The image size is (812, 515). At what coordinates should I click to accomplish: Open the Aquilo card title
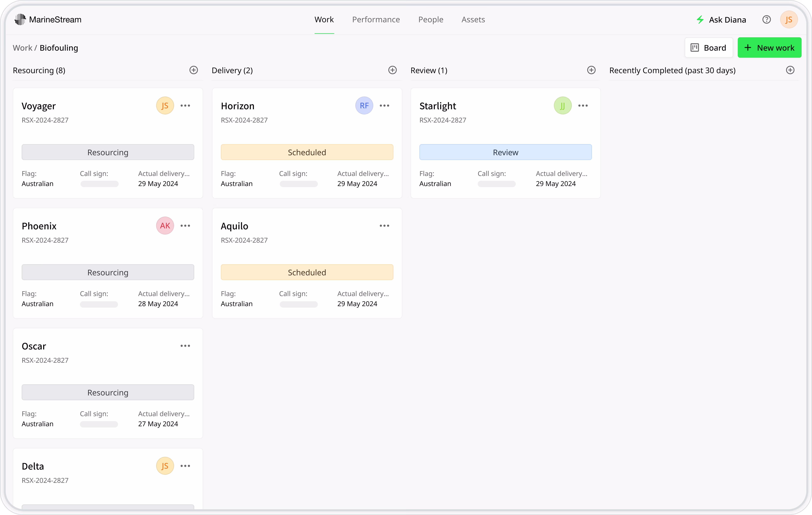(x=234, y=226)
